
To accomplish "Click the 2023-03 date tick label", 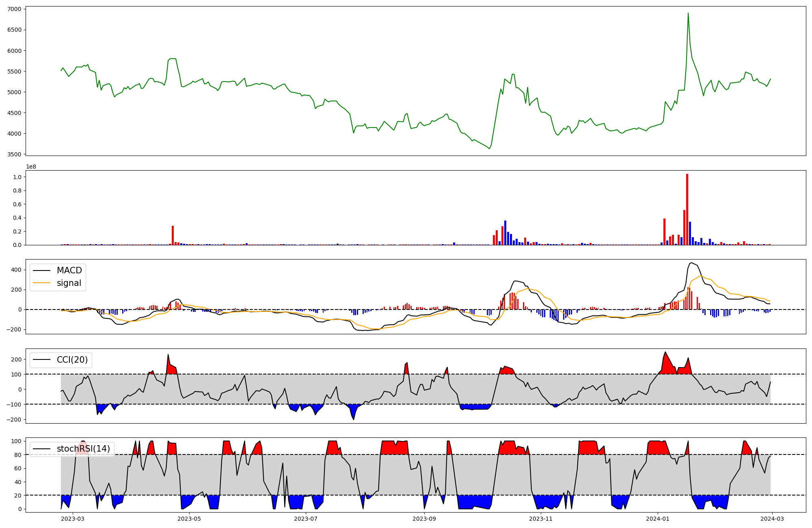I will pos(73,519).
